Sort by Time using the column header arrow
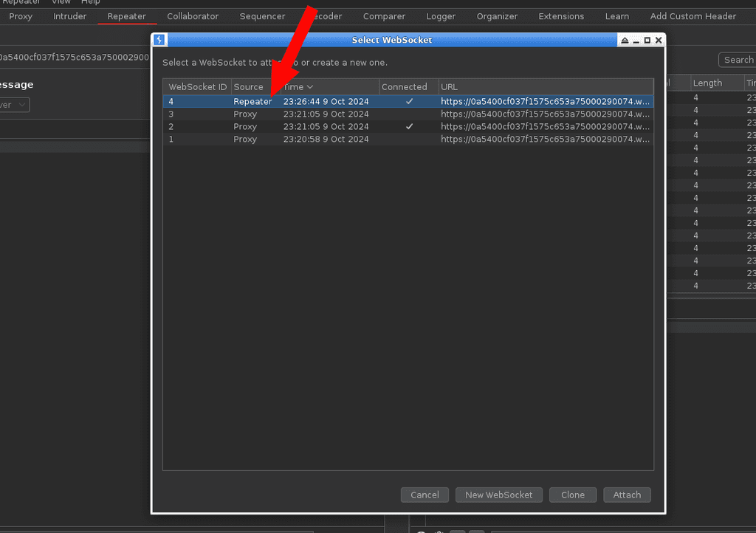The height and width of the screenshot is (533, 756). point(310,87)
